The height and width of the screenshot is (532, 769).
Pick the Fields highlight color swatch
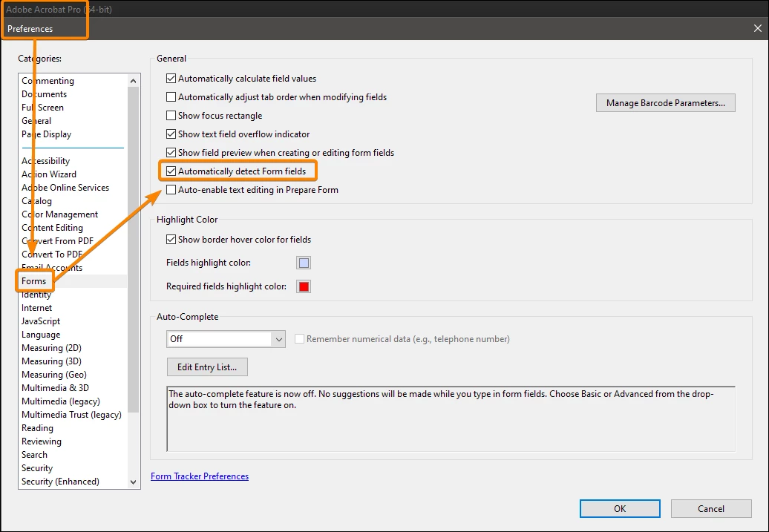pos(304,263)
